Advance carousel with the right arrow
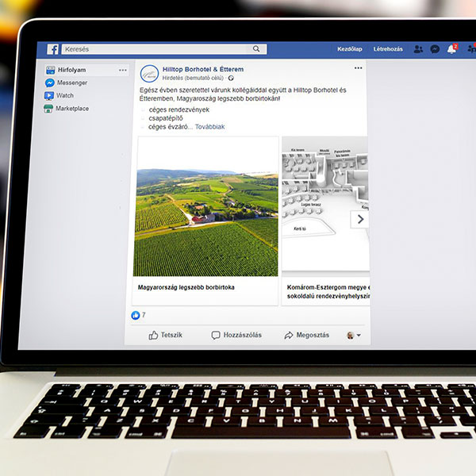 pos(360,219)
